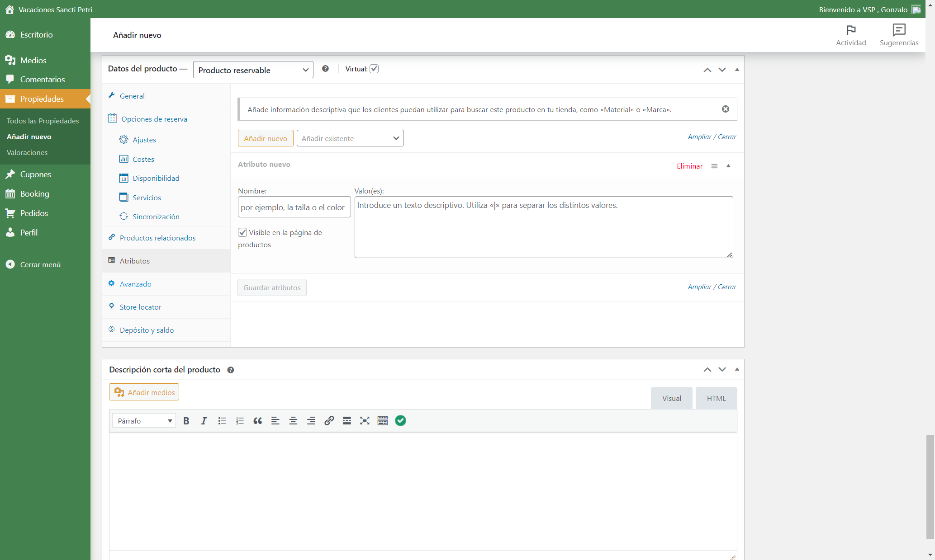
Task: Toggle fullscreen distraction-free editor
Action: 365,421
